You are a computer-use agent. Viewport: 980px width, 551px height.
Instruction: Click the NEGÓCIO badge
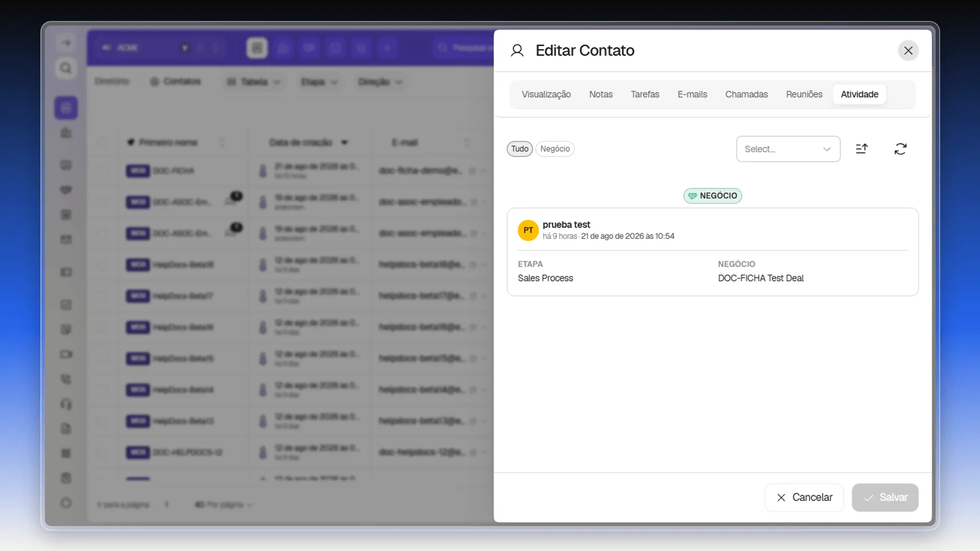[713, 196]
